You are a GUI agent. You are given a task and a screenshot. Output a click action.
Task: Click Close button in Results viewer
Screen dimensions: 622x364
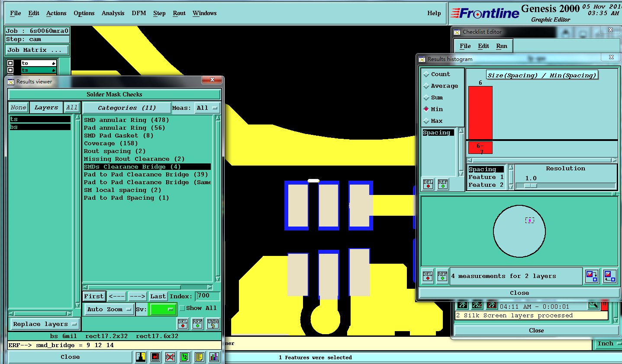click(70, 357)
